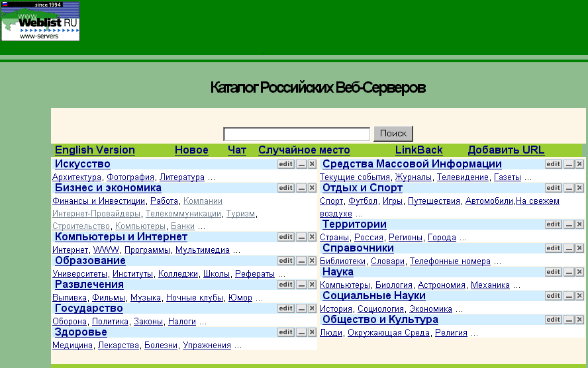Open the Интернет-Провайдеры link
This screenshot has height=368, width=588.
coord(97,214)
